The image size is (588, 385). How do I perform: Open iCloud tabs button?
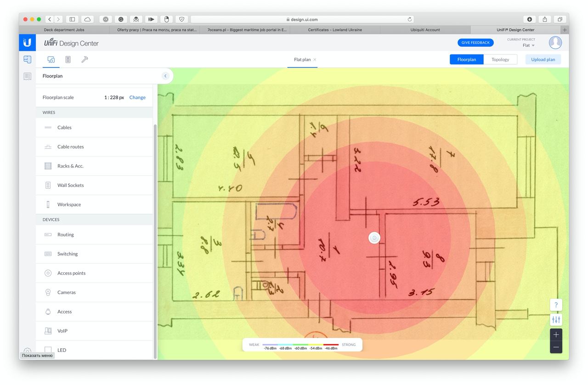(x=87, y=19)
